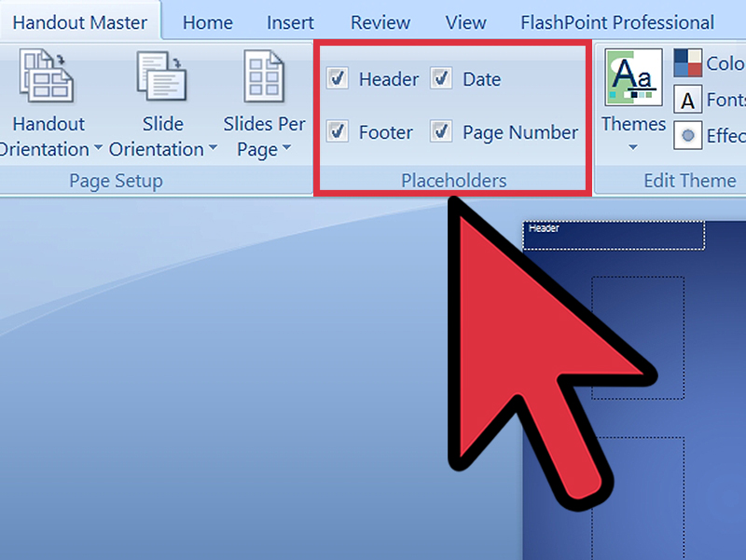Click the Slides Per Page icon
The height and width of the screenshot is (560, 746).
pyautogui.click(x=264, y=75)
